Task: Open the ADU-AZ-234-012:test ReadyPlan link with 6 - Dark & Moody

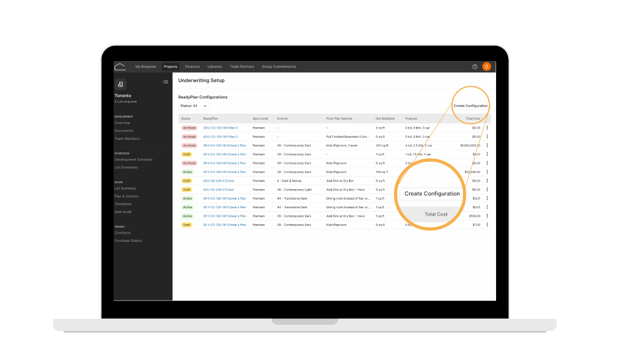Action: 219,180
